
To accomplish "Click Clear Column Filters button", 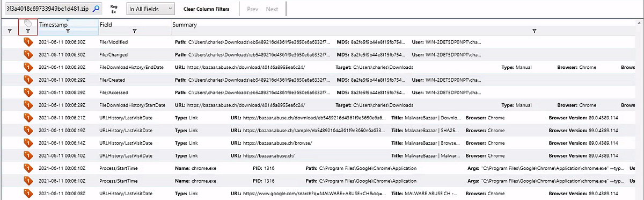I will 207,9.
